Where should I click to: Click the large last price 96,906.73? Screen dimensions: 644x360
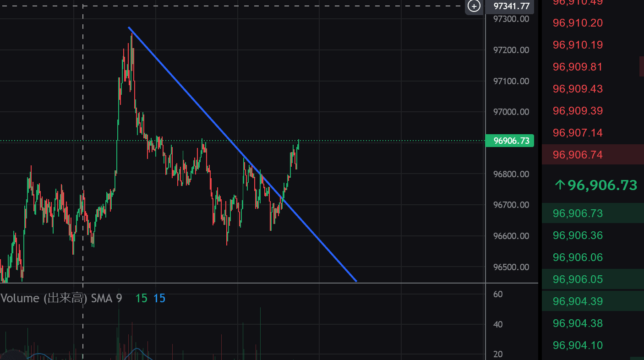602,185
